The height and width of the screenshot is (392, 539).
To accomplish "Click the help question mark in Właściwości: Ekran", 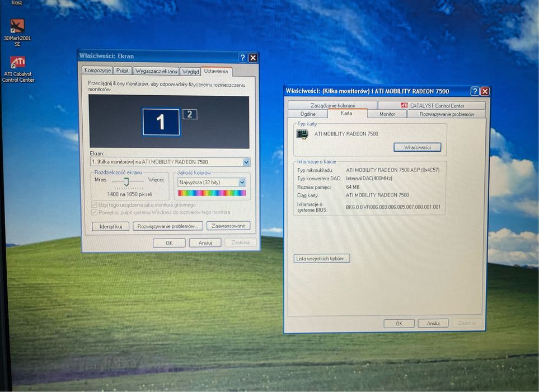I will tap(242, 58).
